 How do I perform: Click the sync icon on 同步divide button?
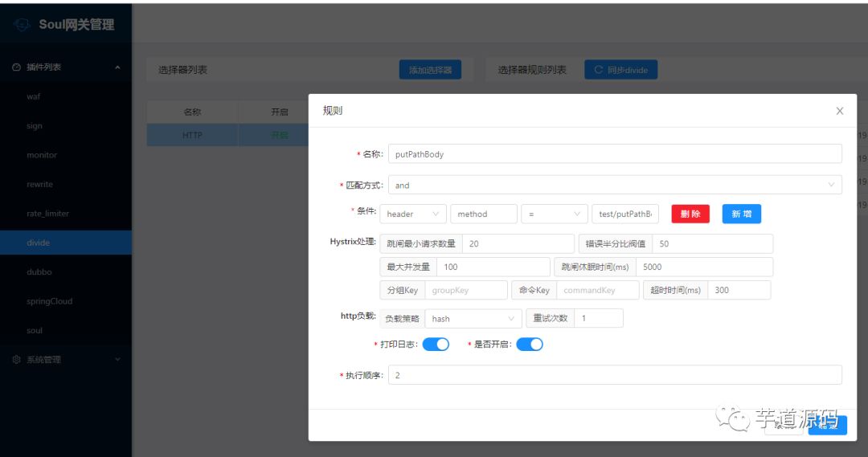pyautogui.click(x=599, y=70)
